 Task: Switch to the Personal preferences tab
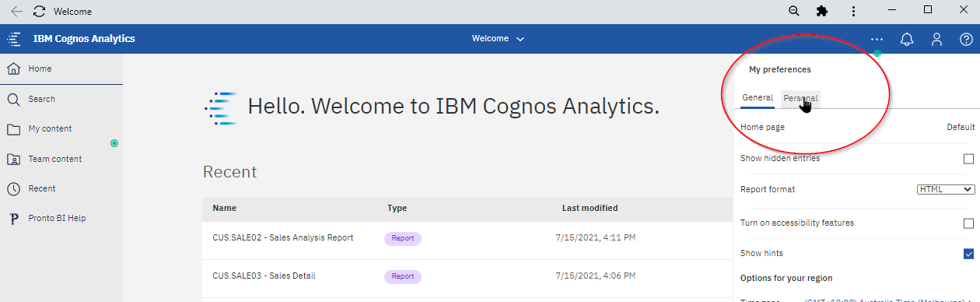[800, 98]
